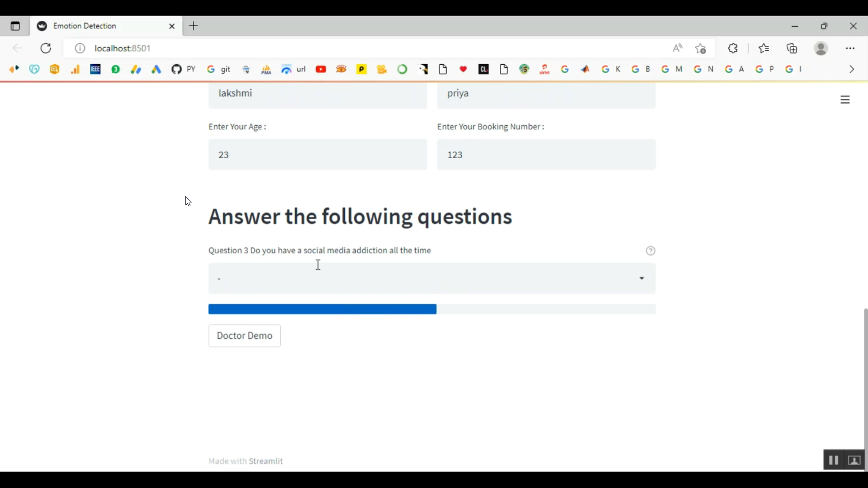This screenshot has height=488, width=868.
Task: Open the YouTube bookmark
Action: pos(321,69)
